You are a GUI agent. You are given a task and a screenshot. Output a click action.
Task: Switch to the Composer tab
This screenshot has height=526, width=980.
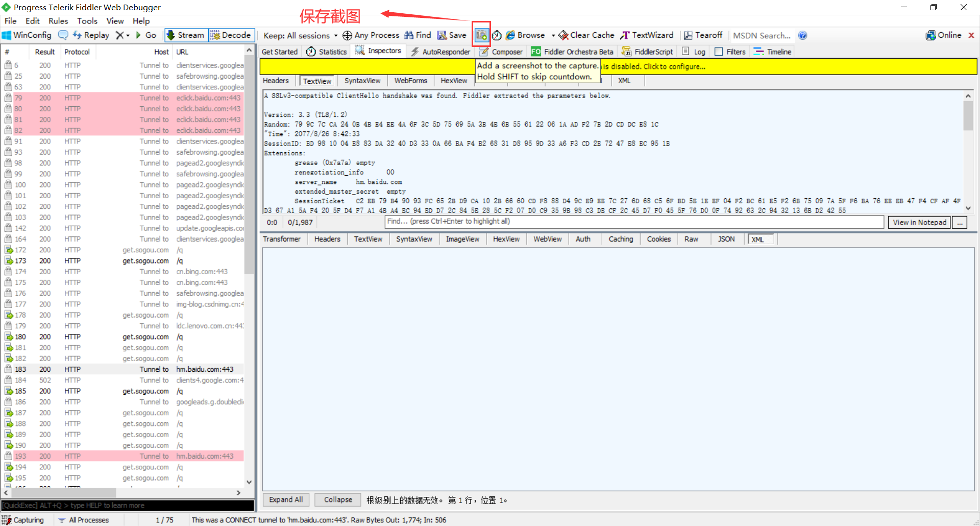point(501,52)
